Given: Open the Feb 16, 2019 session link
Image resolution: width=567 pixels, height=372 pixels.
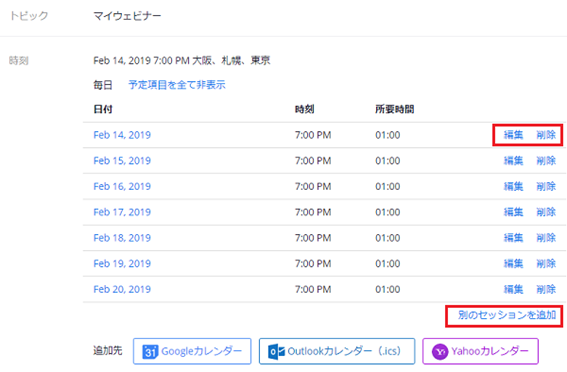Looking at the screenshot, I should (x=122, y=186).
